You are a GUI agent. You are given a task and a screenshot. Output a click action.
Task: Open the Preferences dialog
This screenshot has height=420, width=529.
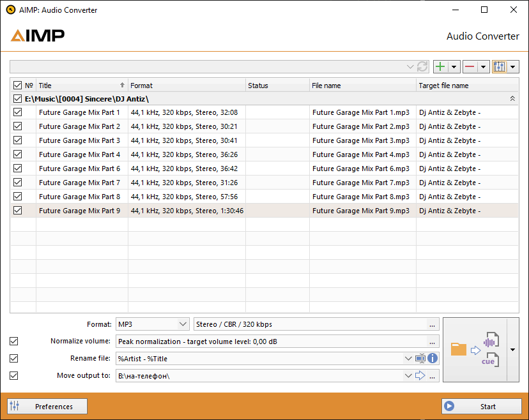point(47,406)
